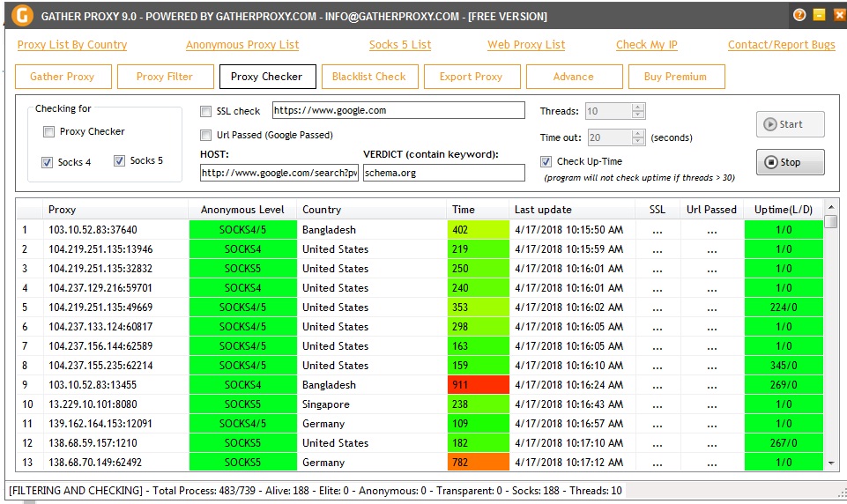This screenshot has width=847, height=504.
Task: Enable Url Passed (Google Passed) checkbox
Action: (x=206, y=135)
